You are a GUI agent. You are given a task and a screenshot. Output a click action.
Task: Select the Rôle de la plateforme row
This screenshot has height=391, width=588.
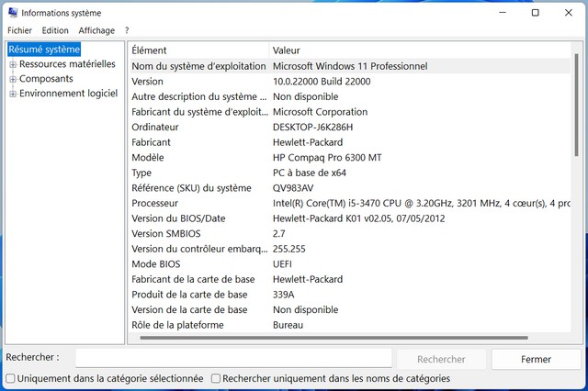tap(349, 325)
